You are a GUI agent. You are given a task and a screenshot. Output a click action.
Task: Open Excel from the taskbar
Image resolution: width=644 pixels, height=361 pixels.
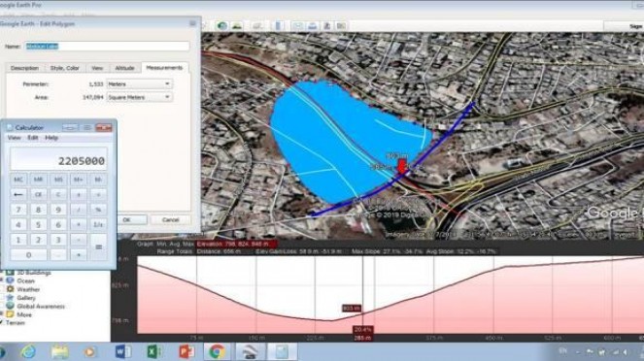point(154,351)
